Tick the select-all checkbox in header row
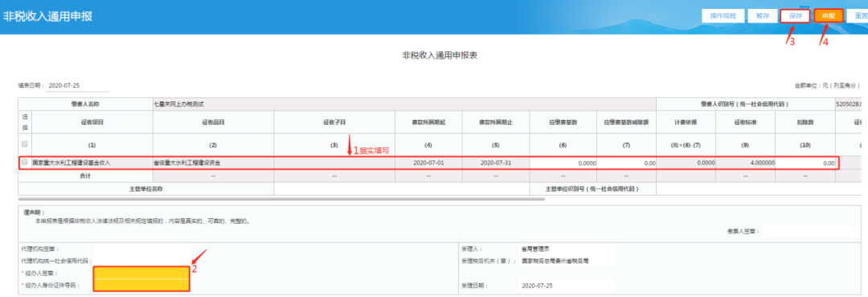This screenshot has width=868, height=297. pyautogui.click(x=24, y=144)
